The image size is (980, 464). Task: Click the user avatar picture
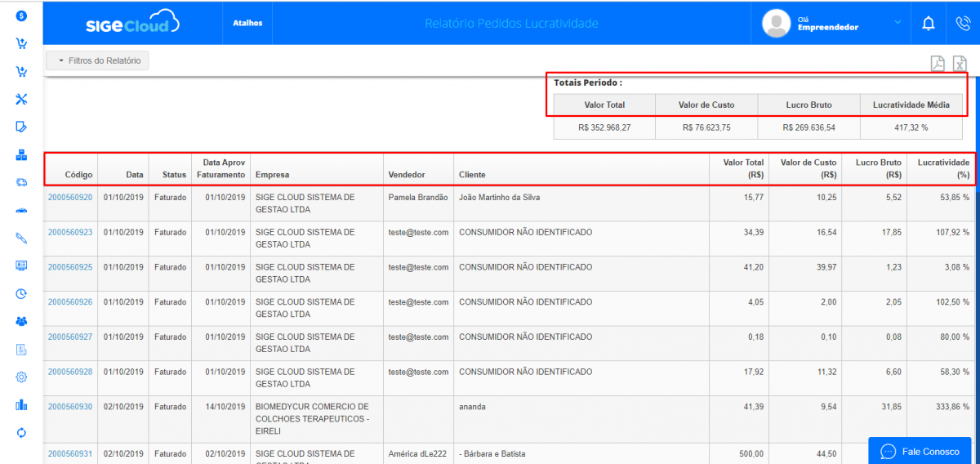776,23
